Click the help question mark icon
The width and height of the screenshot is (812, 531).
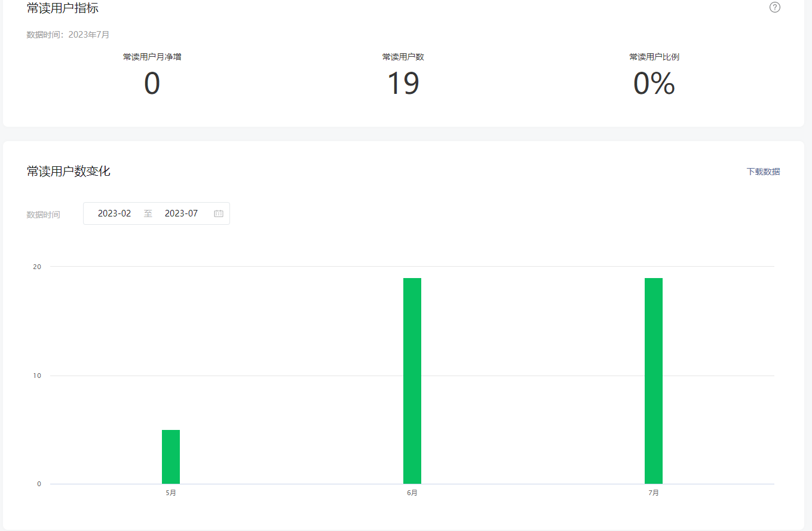775,7
